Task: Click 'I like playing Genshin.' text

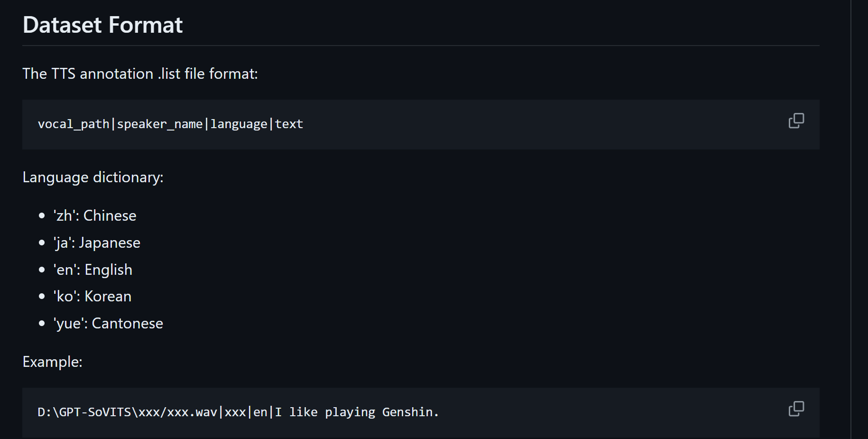Action: [357, 412]
